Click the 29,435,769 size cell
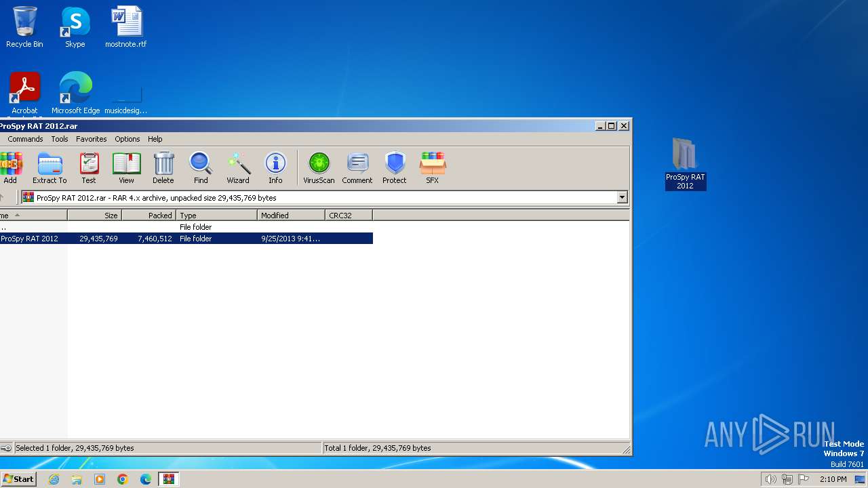 coord(98,239)
